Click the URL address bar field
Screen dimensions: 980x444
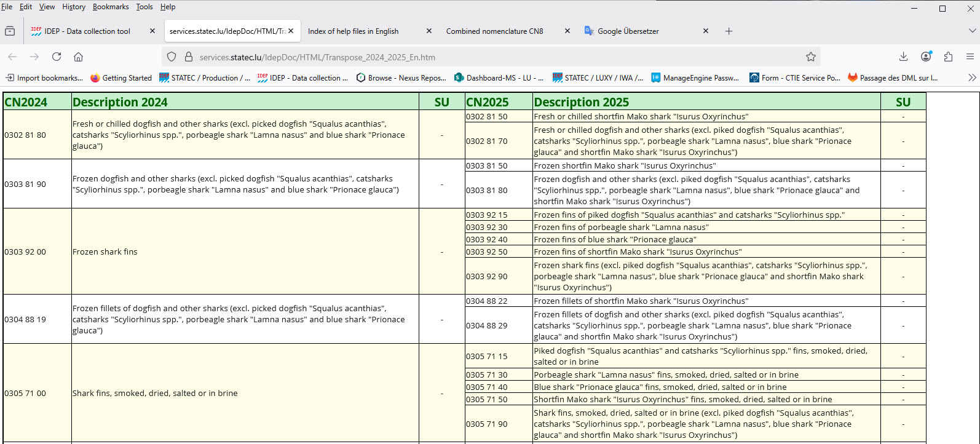492,57
